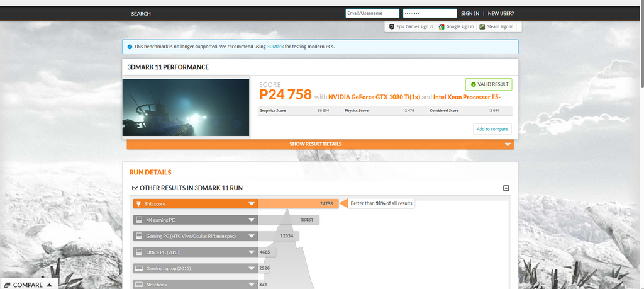644x289 pixels.
Task: Open the 4K gaming PC dropdown arrow
Action: click(x=252, y=220)
